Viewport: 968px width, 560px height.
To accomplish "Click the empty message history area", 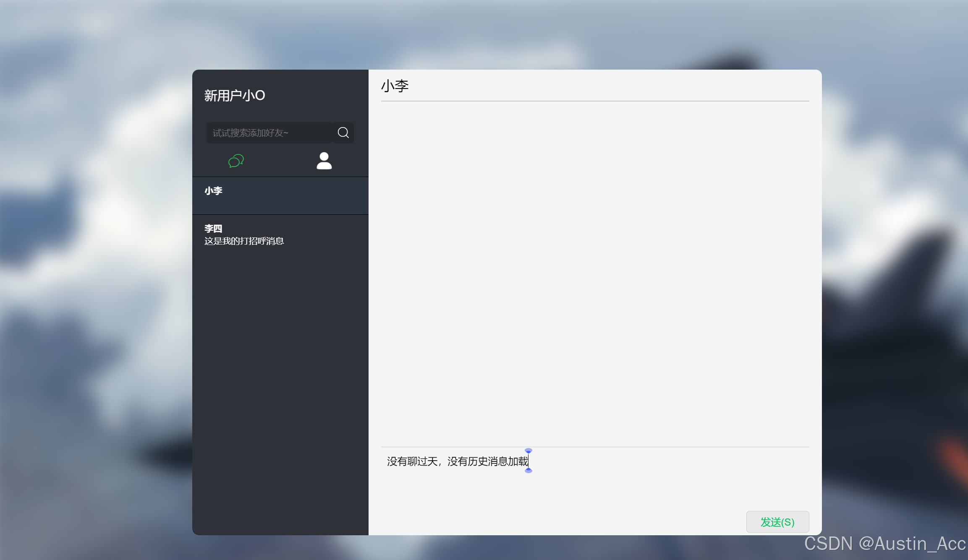I will click(x=595, y=273).
